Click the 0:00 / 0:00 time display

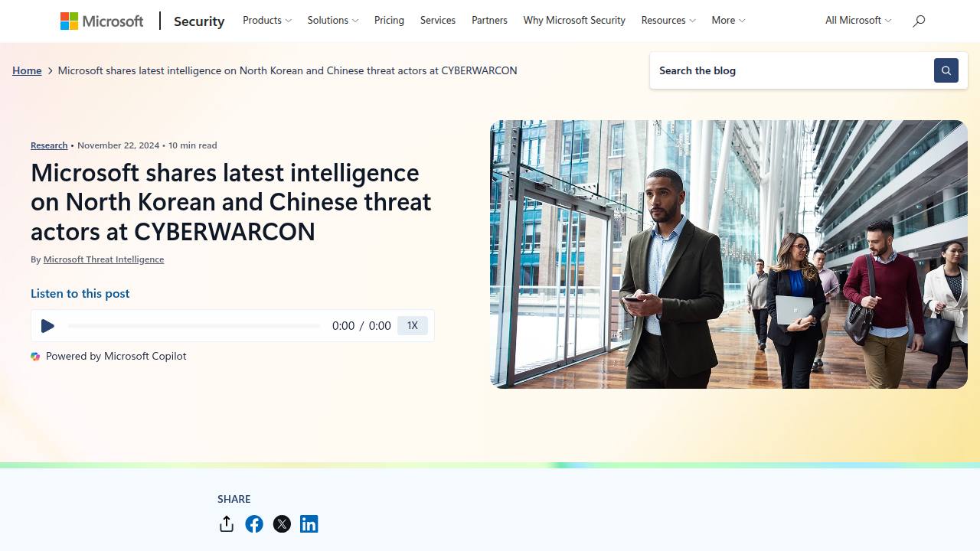click(x=361, y=326)
